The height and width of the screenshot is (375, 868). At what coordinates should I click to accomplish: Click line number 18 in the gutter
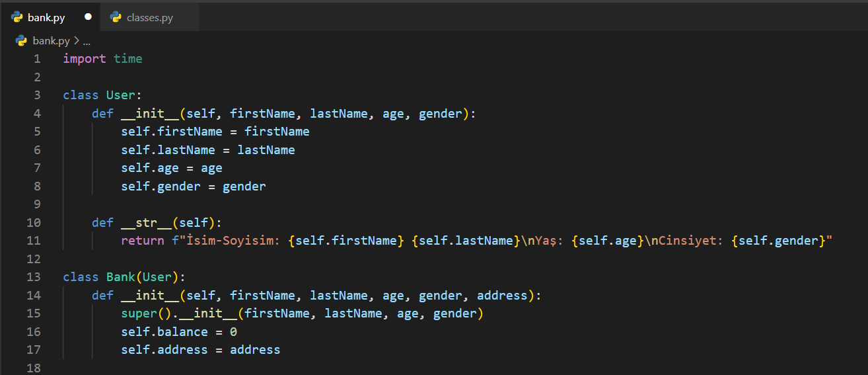point(34,368)
